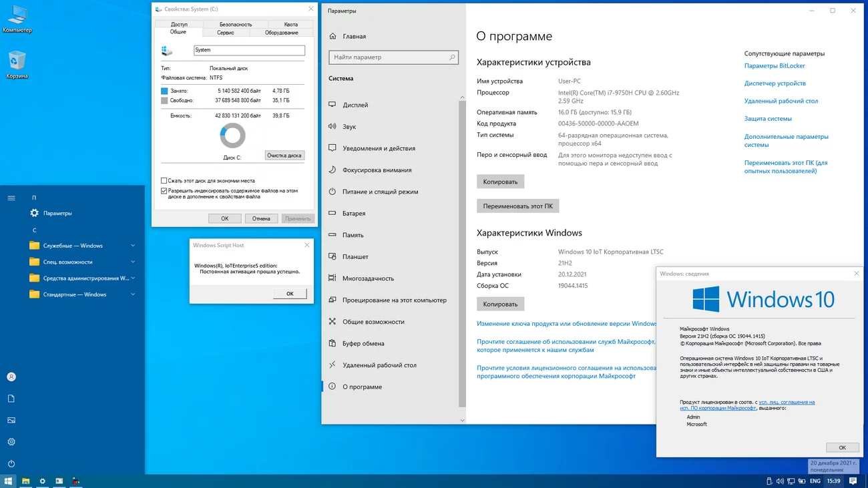Open the Settings gear on the taskbar

coord(43,481)
